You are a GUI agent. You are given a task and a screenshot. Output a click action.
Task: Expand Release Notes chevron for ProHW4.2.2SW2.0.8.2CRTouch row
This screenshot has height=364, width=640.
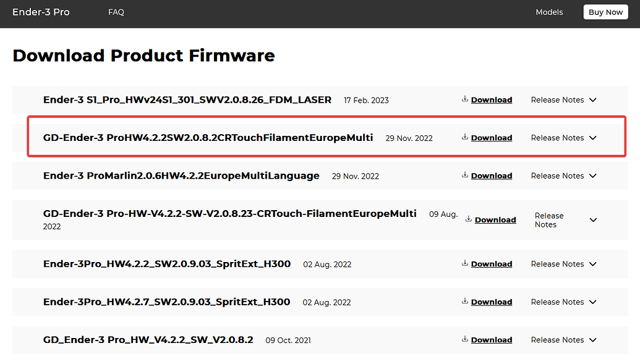coord(593,138)
